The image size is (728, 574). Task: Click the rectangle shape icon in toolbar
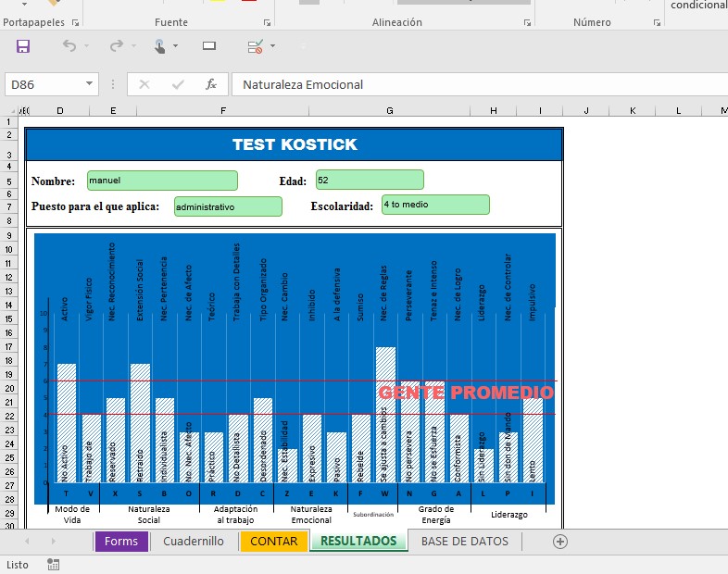point(209,45)
